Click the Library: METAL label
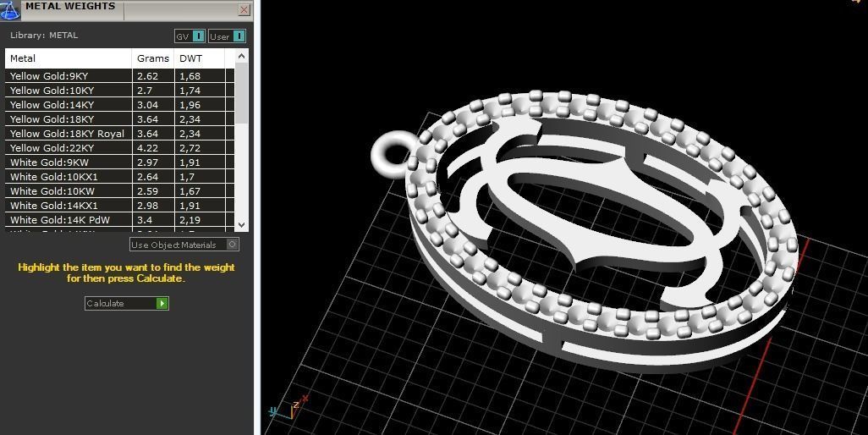This screenshot has height=435, width=868. tap(44, 36)
